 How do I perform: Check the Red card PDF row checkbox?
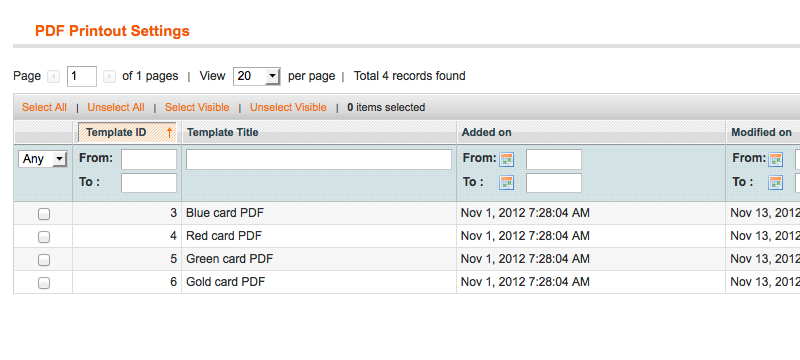pos(44,237)
